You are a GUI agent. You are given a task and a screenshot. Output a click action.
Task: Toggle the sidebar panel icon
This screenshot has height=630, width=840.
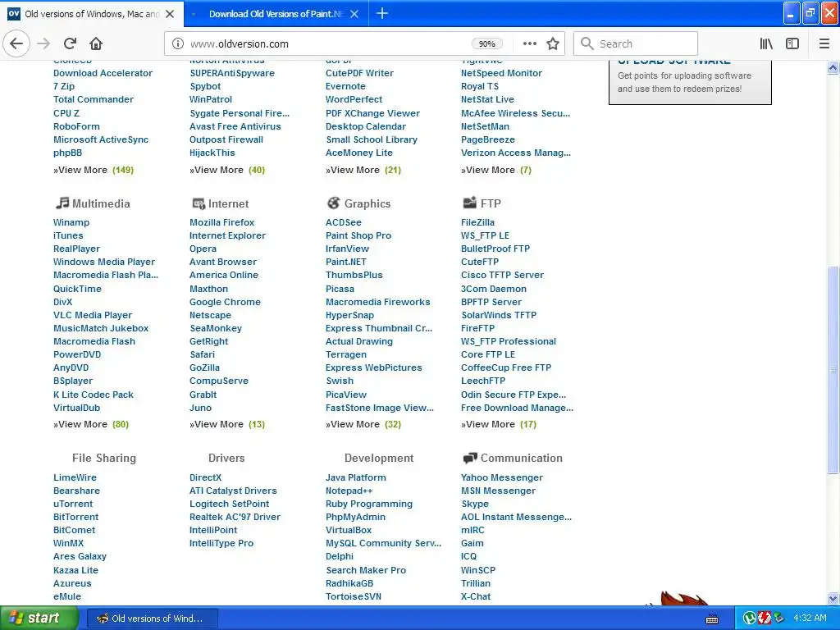coord(792,43)
